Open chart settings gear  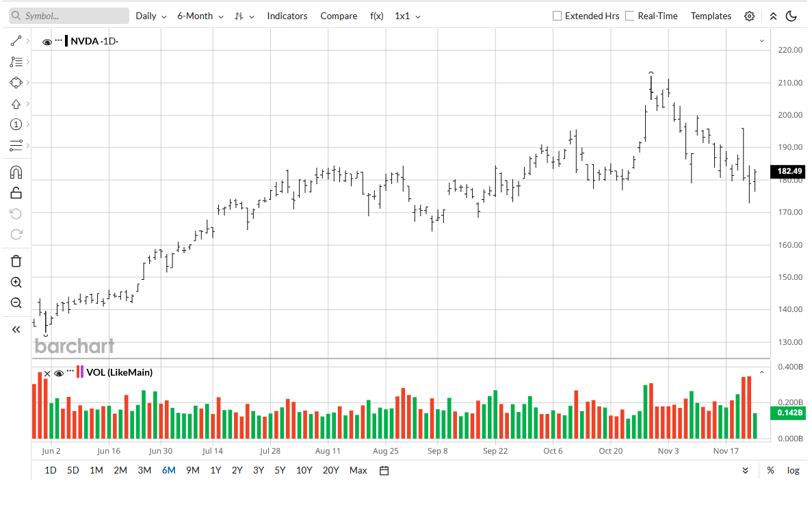(x=749, y=16)
